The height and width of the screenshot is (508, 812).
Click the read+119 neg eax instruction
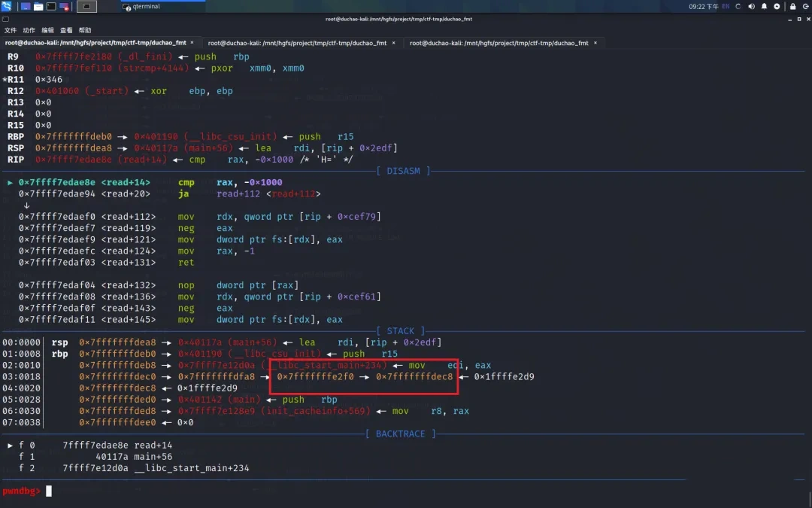(x=126, y=228)
